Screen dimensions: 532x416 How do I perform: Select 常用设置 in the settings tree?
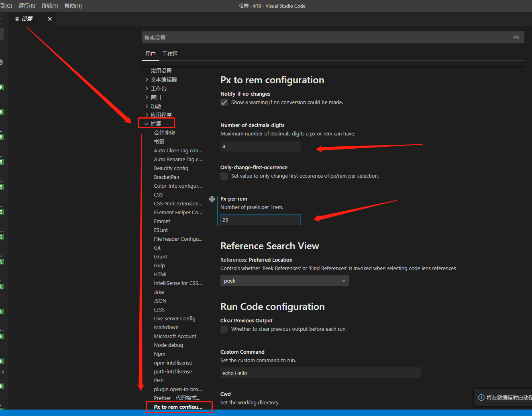click(161, 71)
